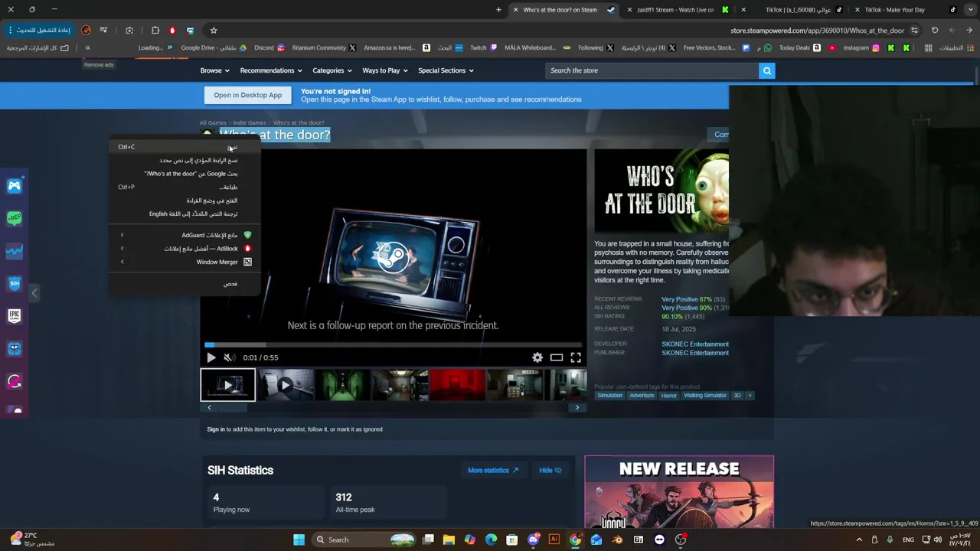Unmute the trailer volume

coord(228,357)
